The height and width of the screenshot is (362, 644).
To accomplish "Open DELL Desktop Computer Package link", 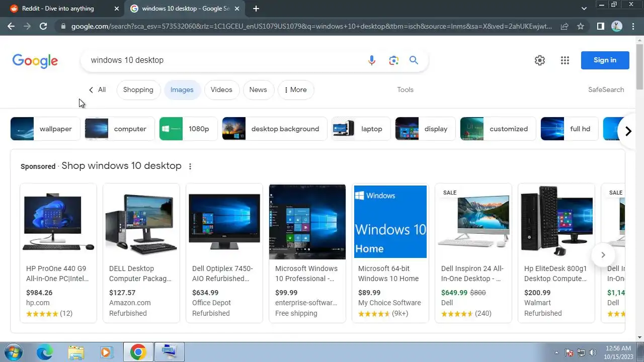I will tap(140, 274).
